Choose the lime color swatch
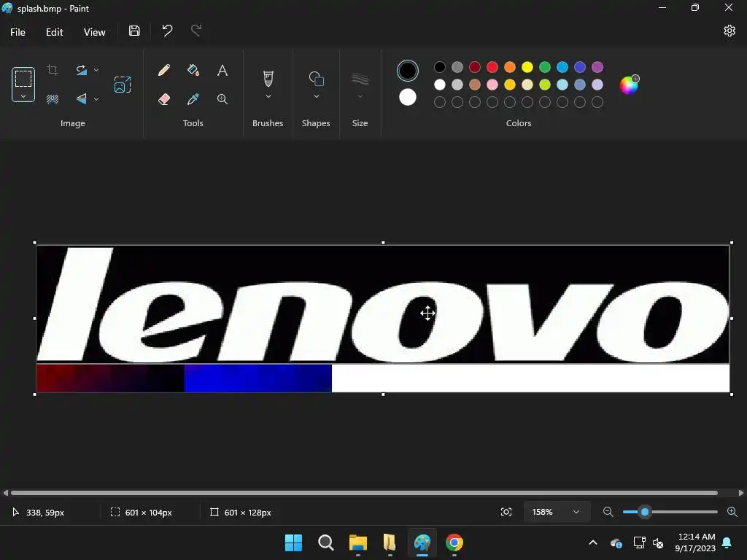The height and width of the screenshot is (560, 747). pos(544,85)
